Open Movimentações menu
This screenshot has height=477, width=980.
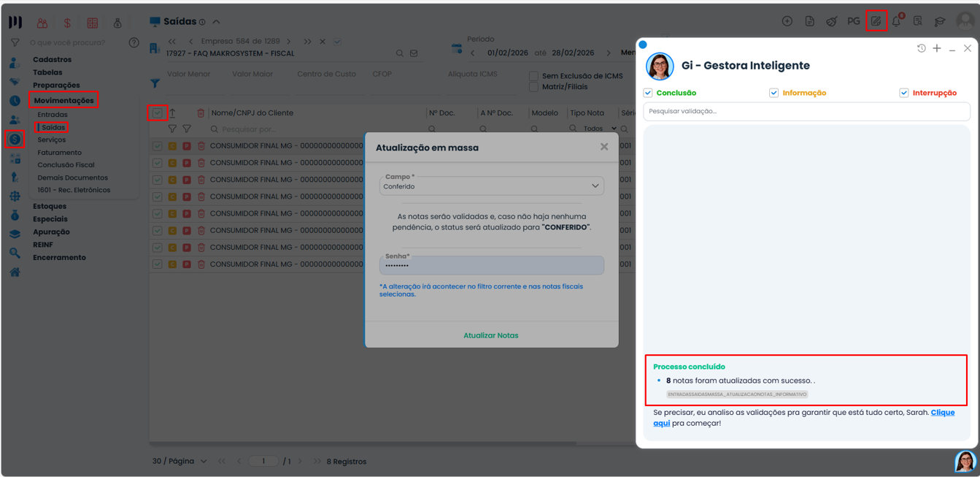pyautogui.click(x=63, y=100)
